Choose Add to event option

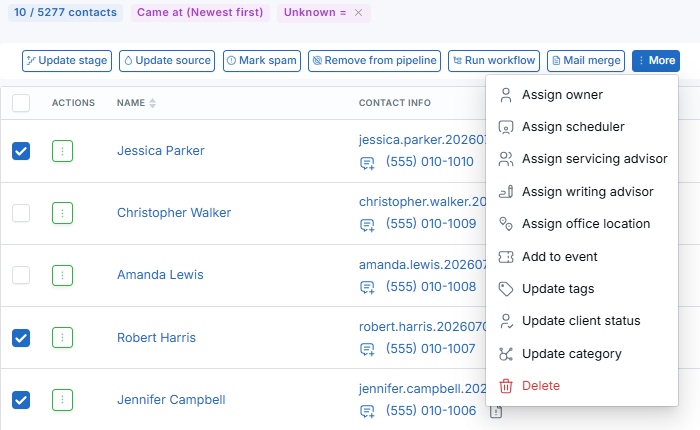click(582, 257)
